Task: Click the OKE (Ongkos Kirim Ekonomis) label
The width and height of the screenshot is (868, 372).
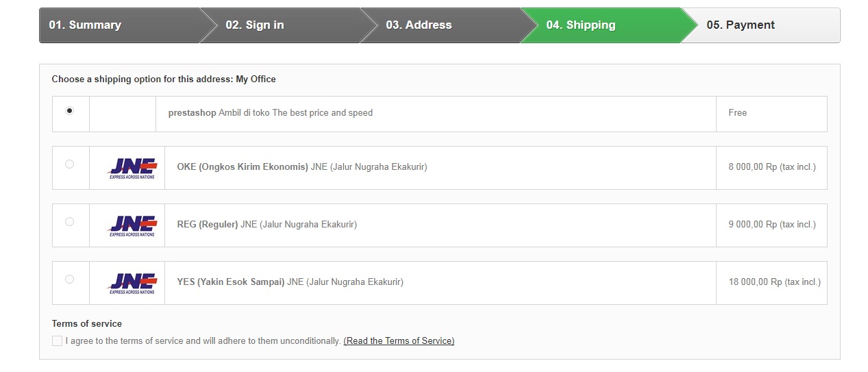Action: [x=243, y=166]
